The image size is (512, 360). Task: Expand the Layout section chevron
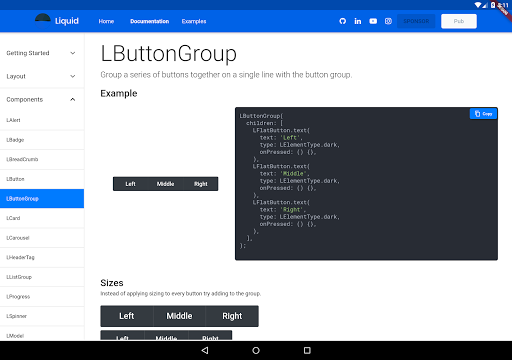[73, 76]
